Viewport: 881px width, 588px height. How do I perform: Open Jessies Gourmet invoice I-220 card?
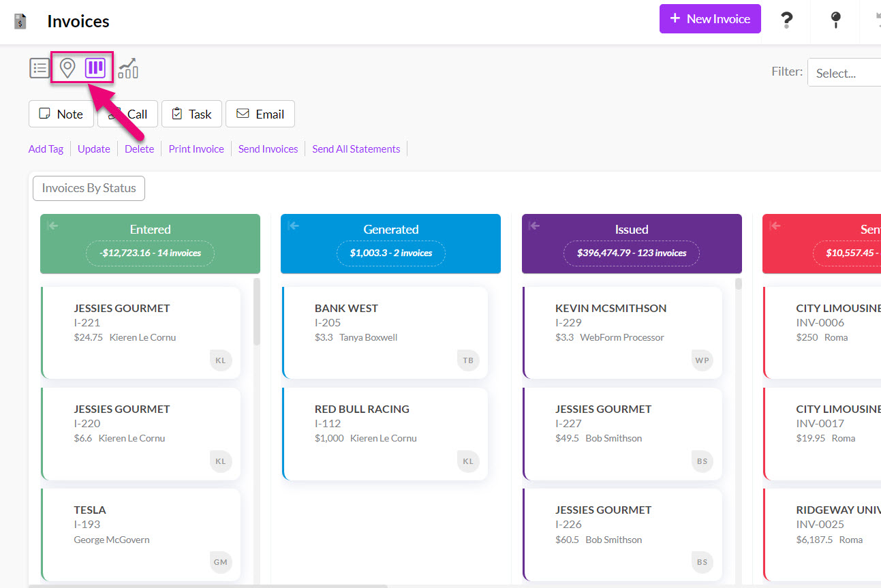point(140,433)
